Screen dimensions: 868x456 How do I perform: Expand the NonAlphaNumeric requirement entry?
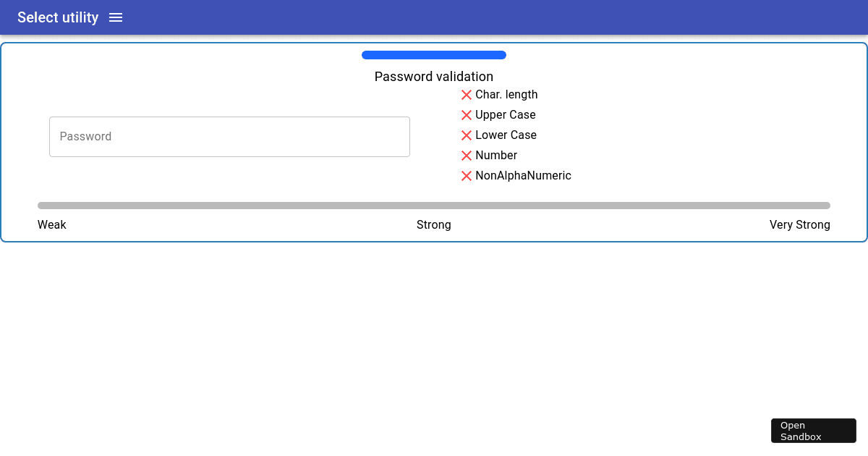tap(523, 175)
